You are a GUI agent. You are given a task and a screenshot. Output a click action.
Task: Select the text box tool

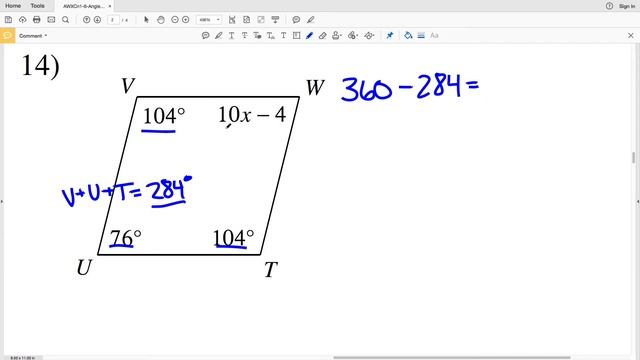296,36
